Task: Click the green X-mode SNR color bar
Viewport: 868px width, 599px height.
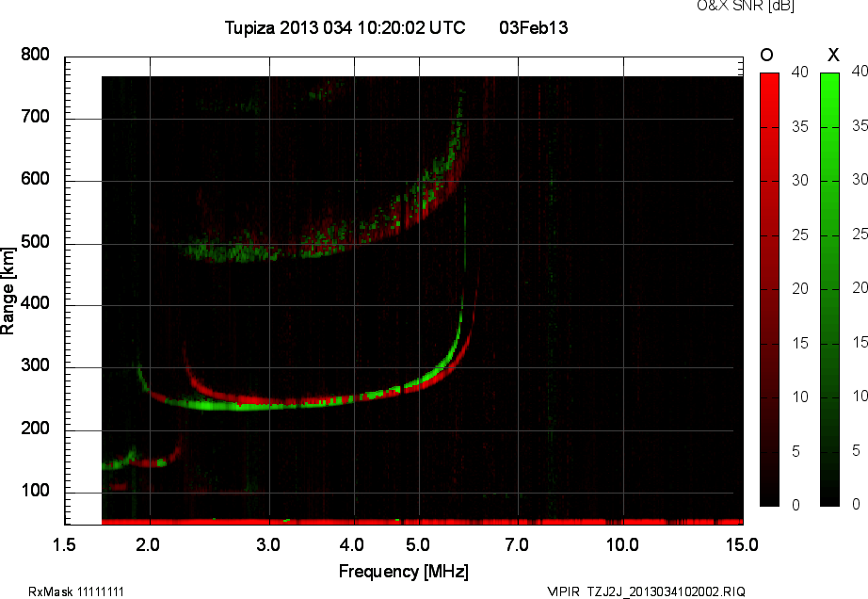Action: point(829,288)
